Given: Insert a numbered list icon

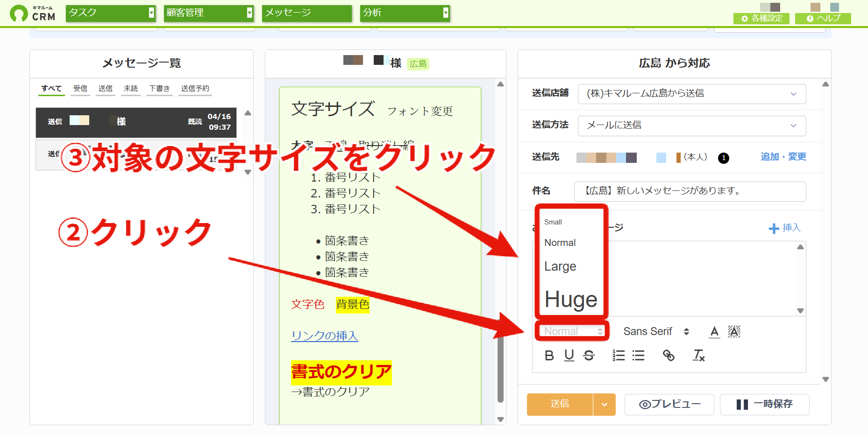Looking at the screenshot, I should click(x=619, y=356).
